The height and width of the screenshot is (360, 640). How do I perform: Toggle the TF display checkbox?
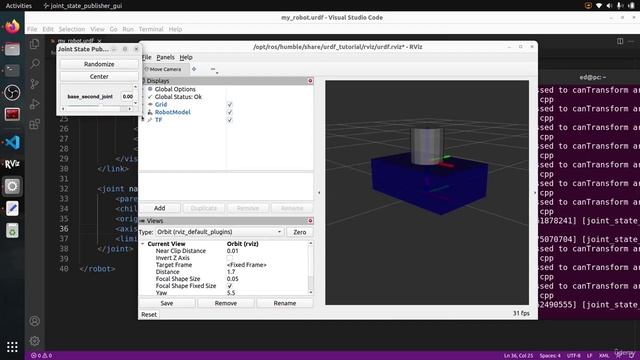229,120
